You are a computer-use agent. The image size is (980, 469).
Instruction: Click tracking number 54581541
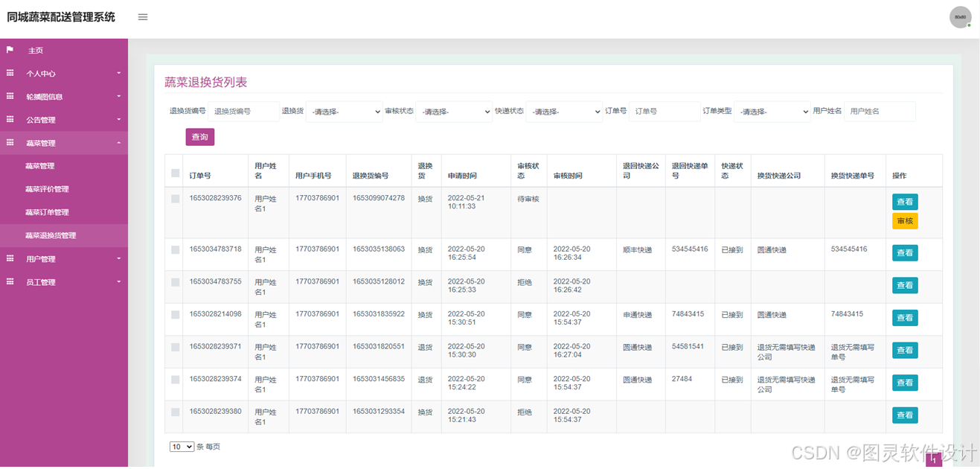point(688,347)
